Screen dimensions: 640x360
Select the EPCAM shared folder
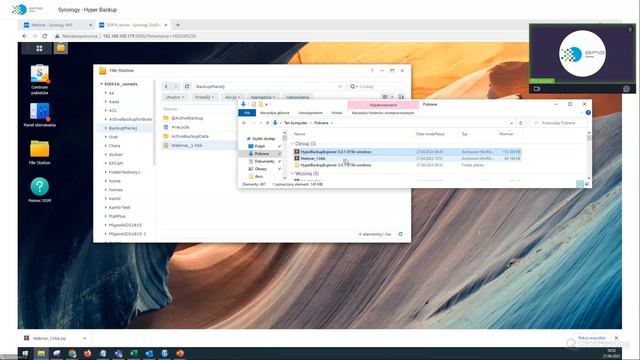(116, 163)
